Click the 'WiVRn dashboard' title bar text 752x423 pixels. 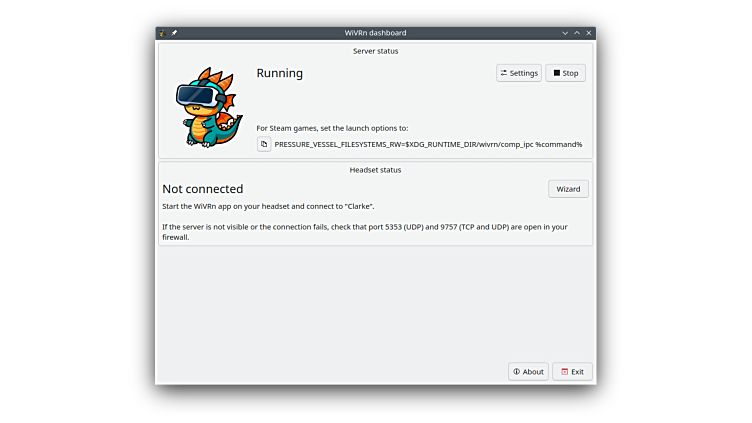click(375, 33)
